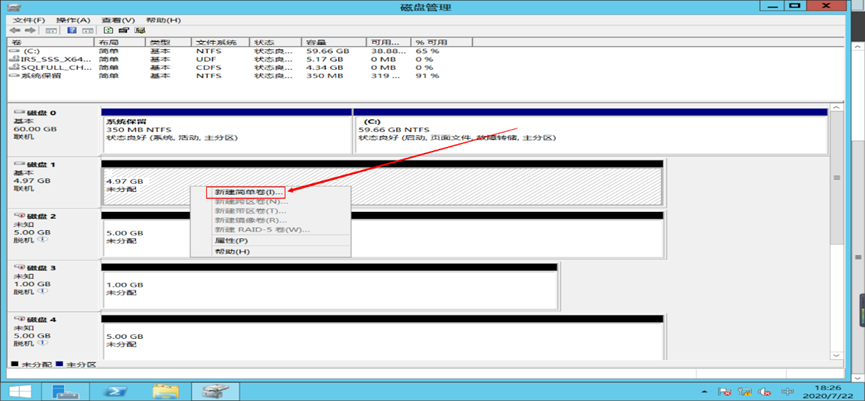Click the UDF file system cell
Screen dimensions: 865x401
tap(204, 59)
